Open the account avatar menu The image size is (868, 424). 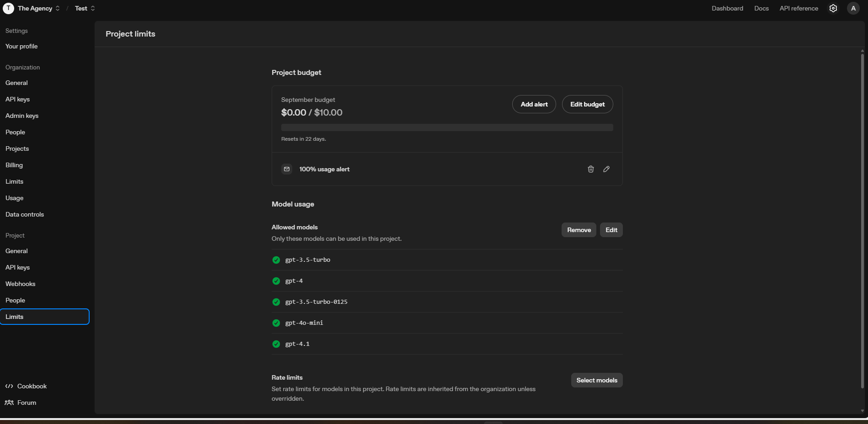point(853,8)
